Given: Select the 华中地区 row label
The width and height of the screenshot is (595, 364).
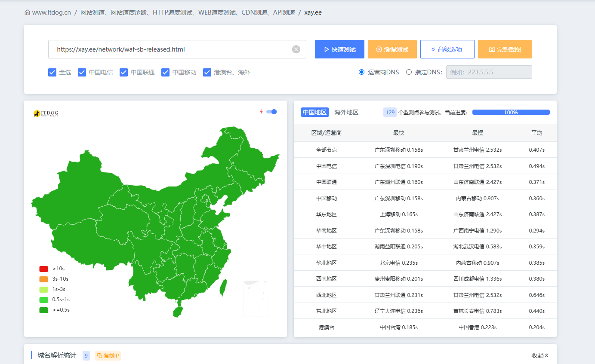Looking at the screenshot, I should pyautogui.click(x=327, y=247).
